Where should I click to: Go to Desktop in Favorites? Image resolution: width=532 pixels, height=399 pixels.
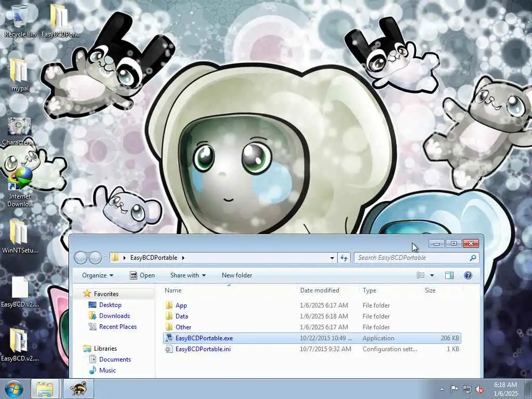coord(110,304)
